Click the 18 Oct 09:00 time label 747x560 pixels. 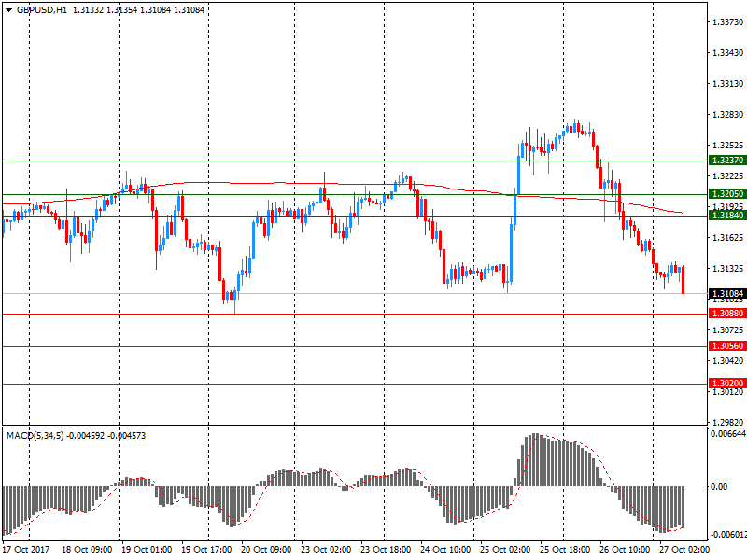coord(87,550)
